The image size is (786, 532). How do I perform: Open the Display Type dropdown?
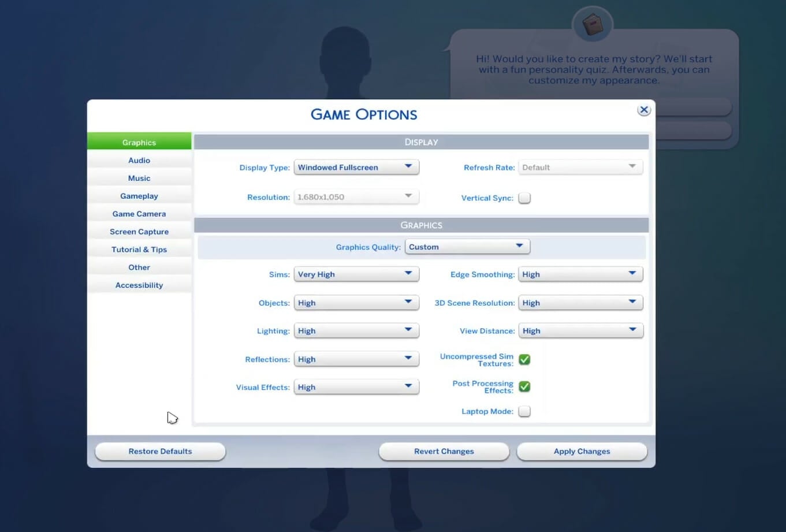point(356,167)
